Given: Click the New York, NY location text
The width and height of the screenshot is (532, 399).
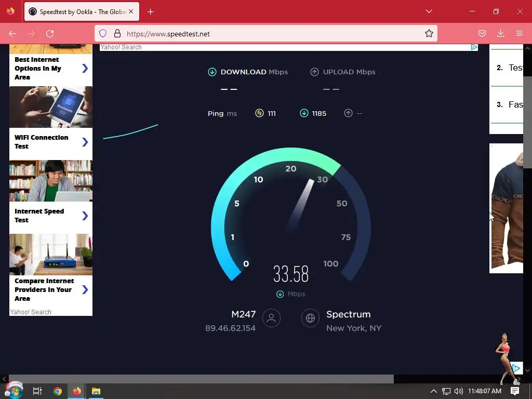Looking at the screenshot, I should point(353,328).
